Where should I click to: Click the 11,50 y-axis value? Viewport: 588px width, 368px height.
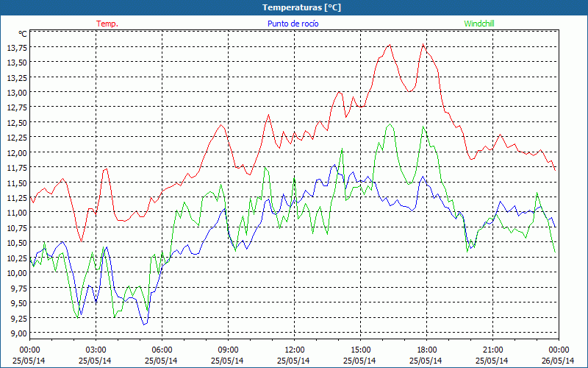[x=17, y=183]
